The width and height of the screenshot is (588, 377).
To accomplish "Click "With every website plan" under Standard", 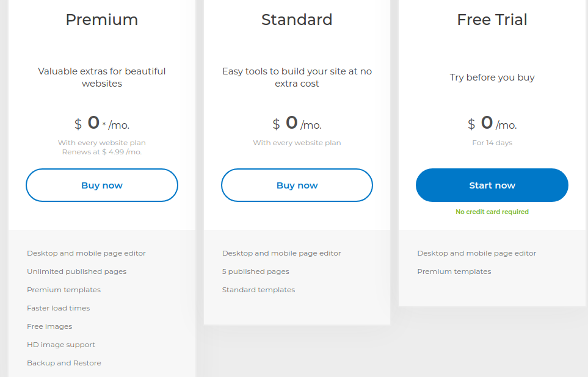I will coord(297,143).
